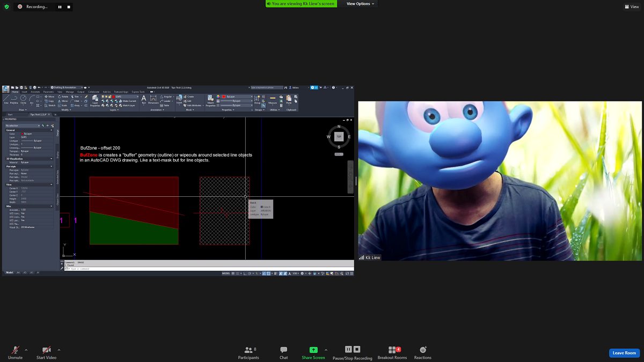Click Leave Room button
Viewport: 644px width, 362px height.
(624, 353)
